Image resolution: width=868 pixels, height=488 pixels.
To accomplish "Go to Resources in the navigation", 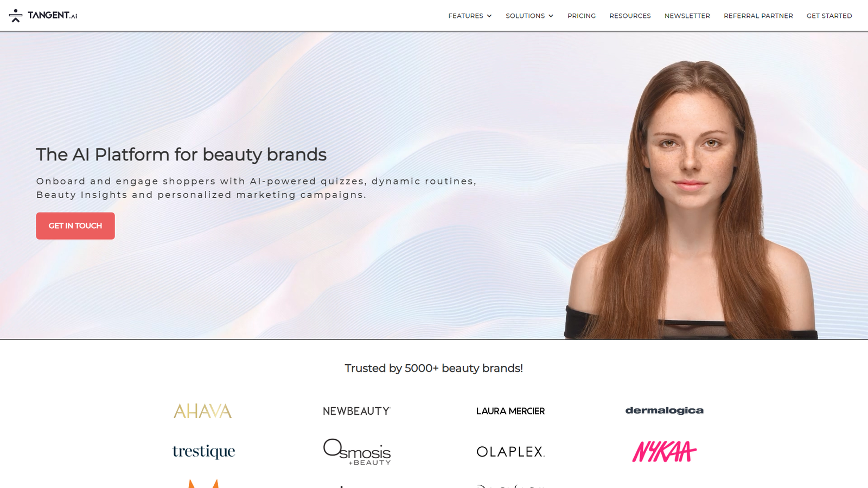I will click(x=630, y=16).
